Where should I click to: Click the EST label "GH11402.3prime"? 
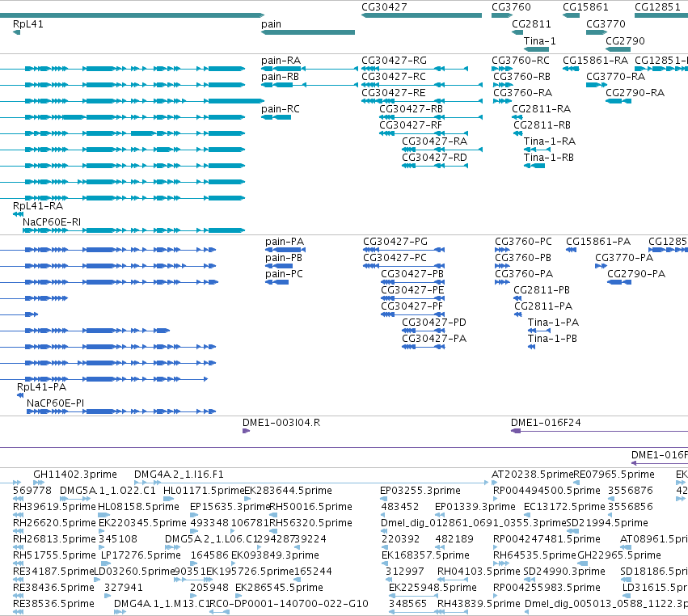click(75, 475)
